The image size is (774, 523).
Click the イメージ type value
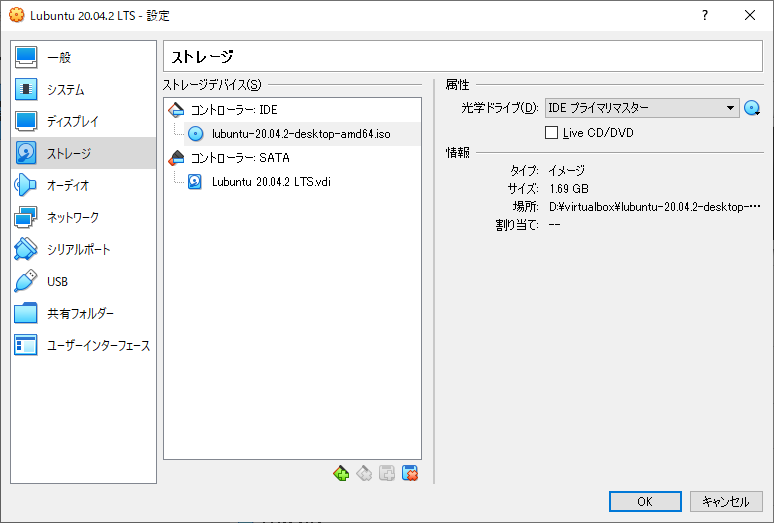tap(566, 171)
